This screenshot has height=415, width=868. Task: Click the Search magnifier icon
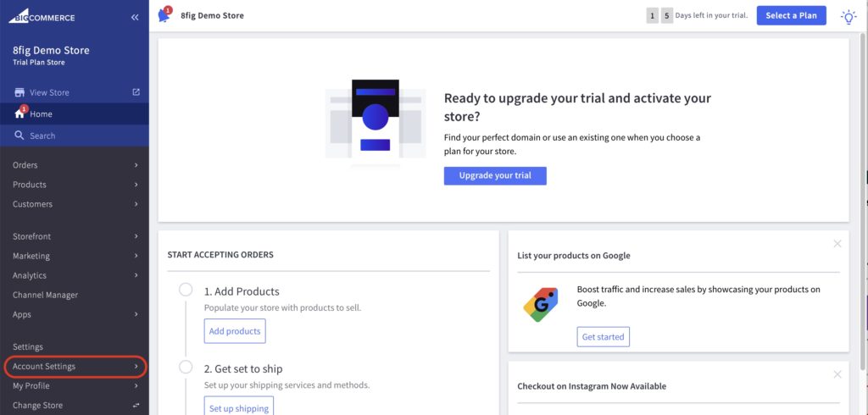[19, 135]
